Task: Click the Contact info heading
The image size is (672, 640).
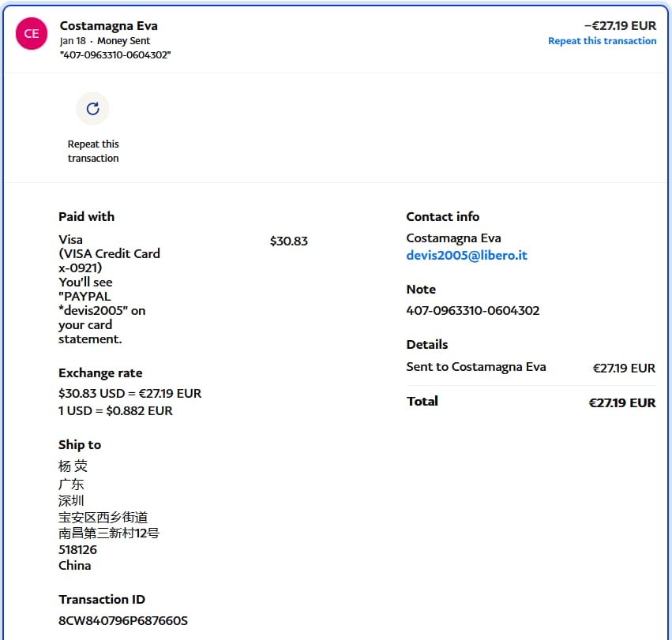Action: (x=442, y=217)
